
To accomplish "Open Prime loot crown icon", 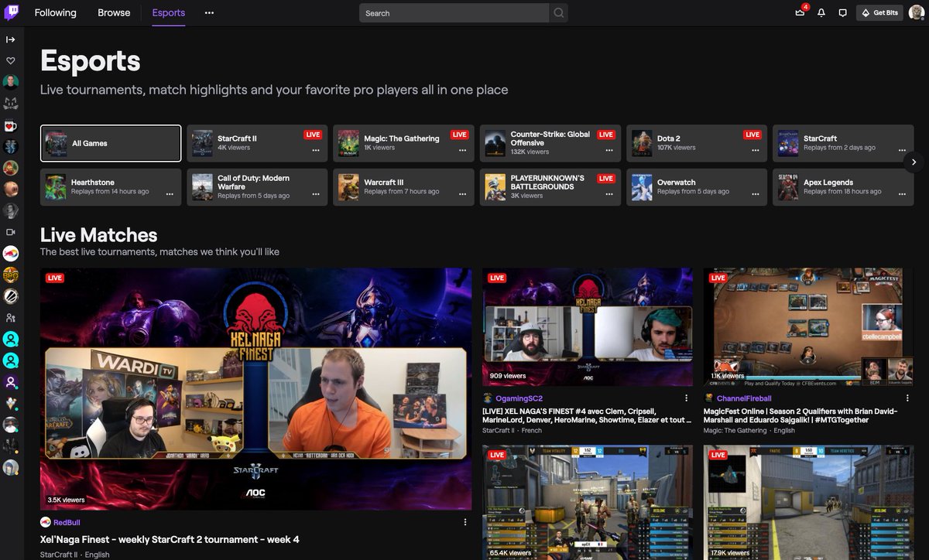I will 800,13.
